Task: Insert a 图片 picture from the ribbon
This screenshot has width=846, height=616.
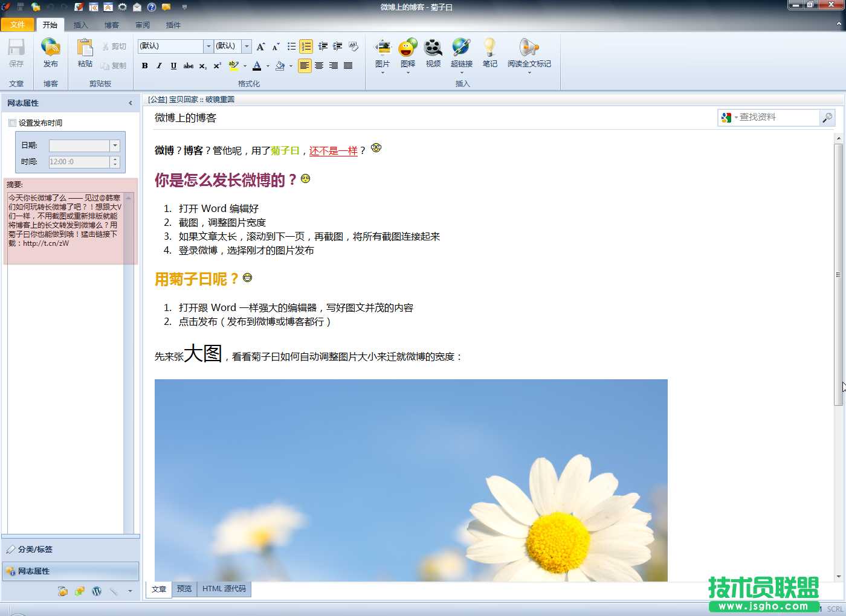Action: click(383, 48)
